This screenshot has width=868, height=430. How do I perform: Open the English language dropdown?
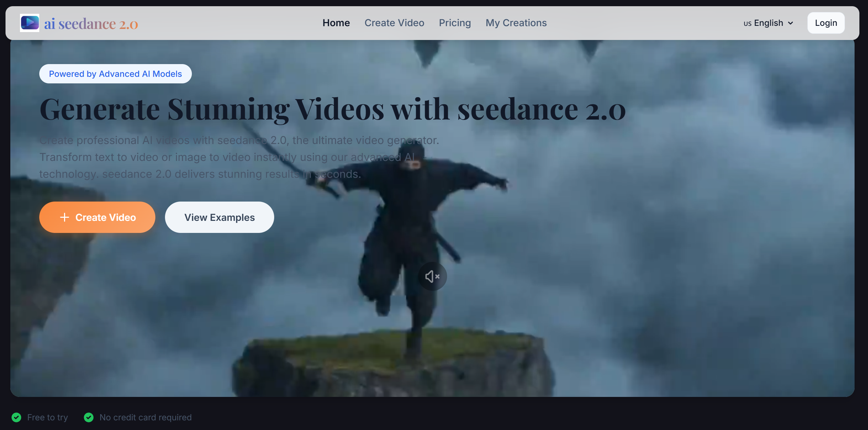click(x=769, y=23)
